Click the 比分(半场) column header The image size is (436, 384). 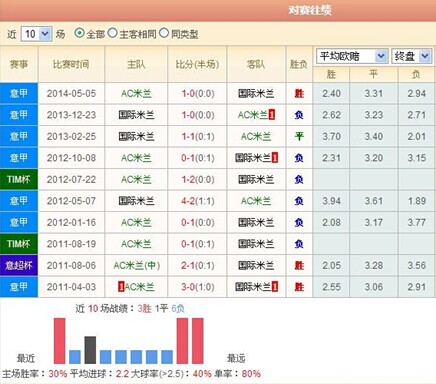coord(197,64)
